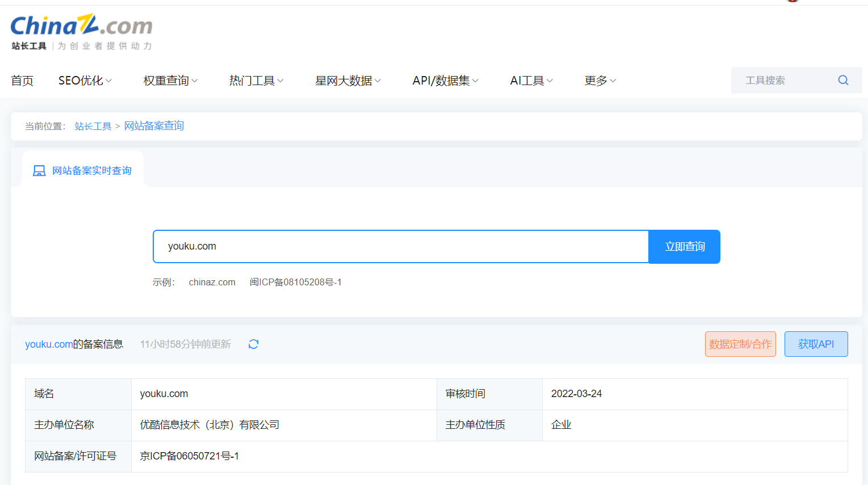868x485 pixels.
Task: Open 站长工具 breadcrumb link
Action: [93, 126]
